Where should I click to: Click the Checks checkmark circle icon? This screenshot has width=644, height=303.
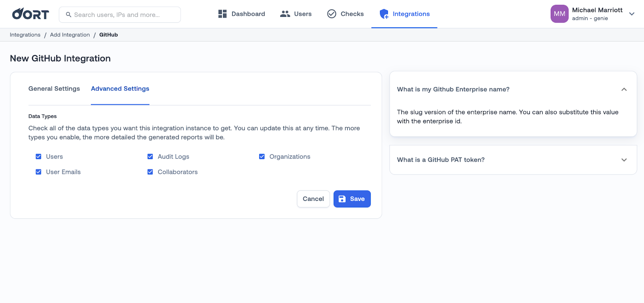(332, 14)
